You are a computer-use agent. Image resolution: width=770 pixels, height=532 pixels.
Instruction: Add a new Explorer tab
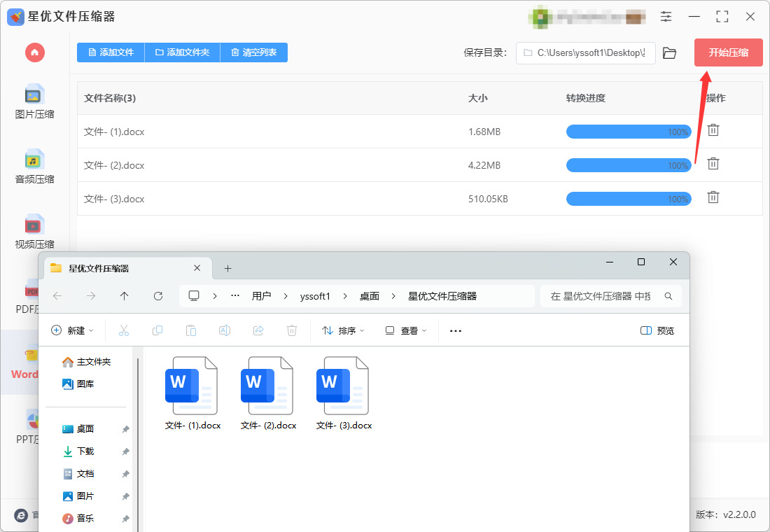click(228, 268)
